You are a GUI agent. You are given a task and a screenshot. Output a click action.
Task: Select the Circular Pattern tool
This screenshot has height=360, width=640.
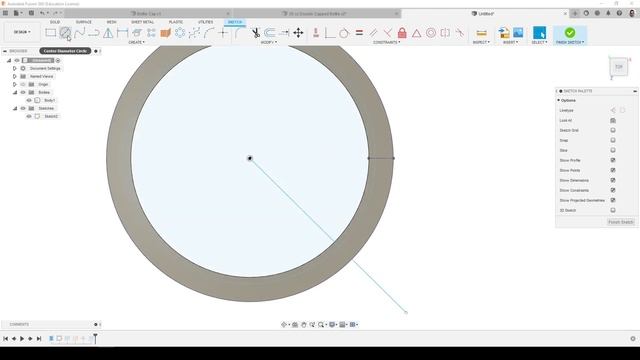(180, 33)
